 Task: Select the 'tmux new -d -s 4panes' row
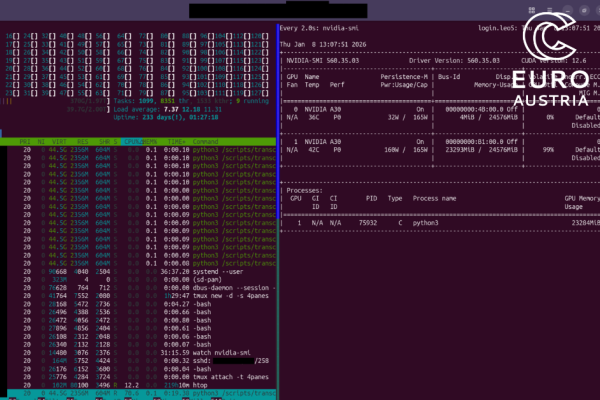[x=142, y=296]
